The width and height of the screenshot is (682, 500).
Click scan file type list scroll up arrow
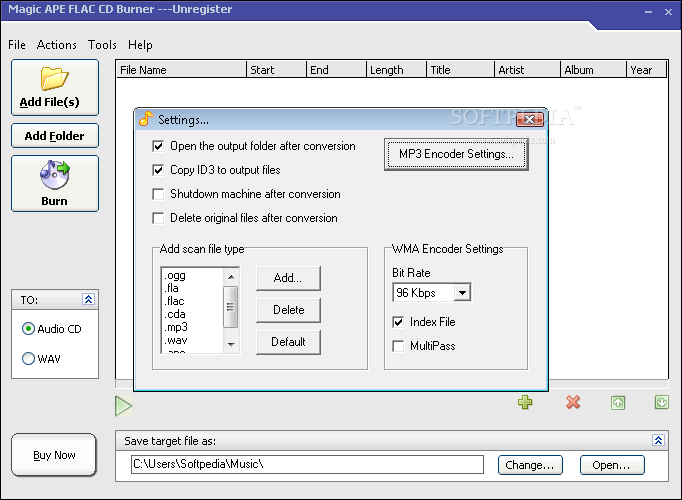click(231, 277)
